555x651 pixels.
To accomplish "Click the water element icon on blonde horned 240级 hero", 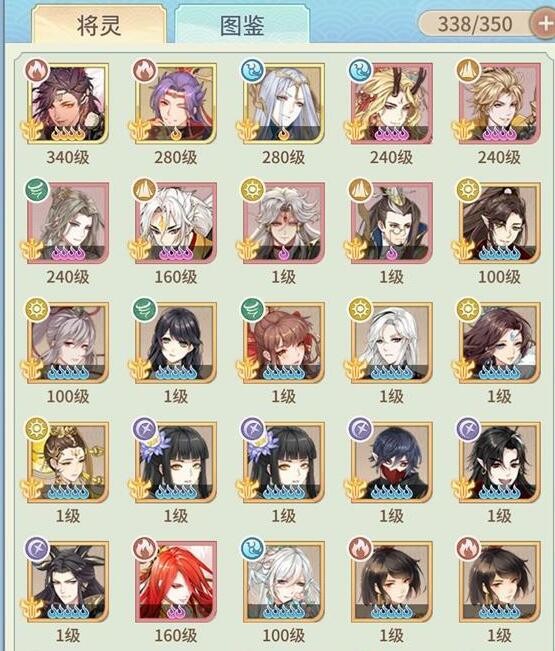I will (360, 70).
